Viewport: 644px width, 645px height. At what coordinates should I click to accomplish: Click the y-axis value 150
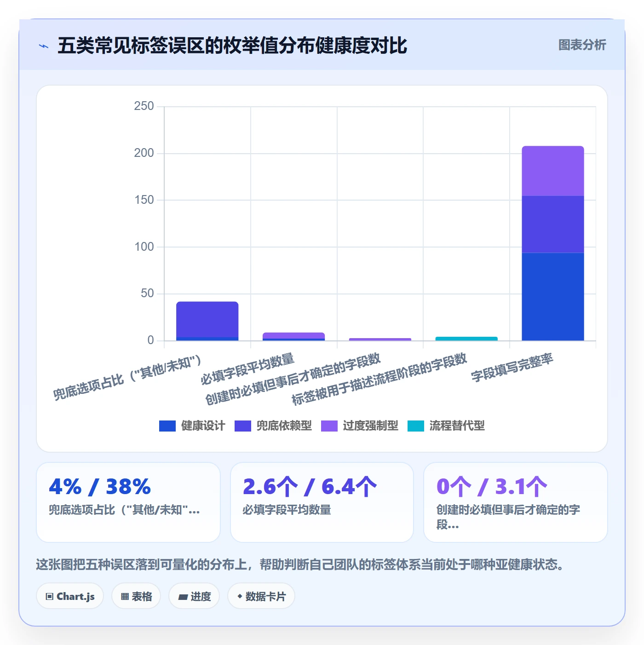click(x=144, y=200)
